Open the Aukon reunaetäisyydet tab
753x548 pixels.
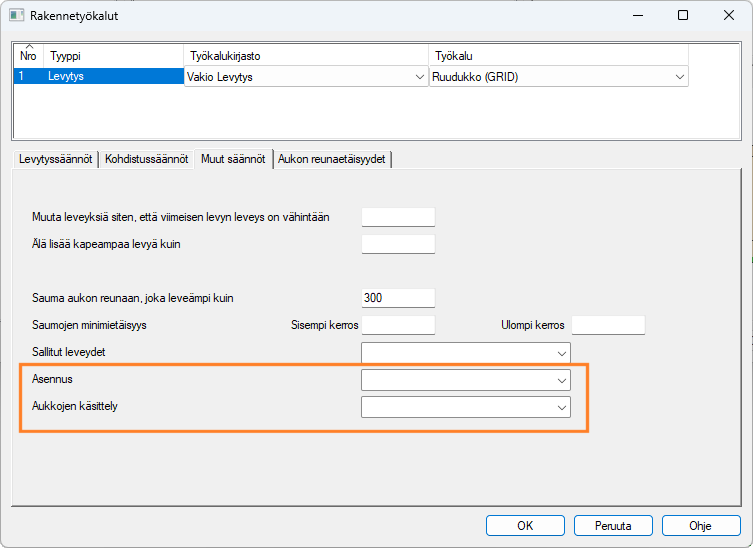pyautogui.click(x=332, y=159)
